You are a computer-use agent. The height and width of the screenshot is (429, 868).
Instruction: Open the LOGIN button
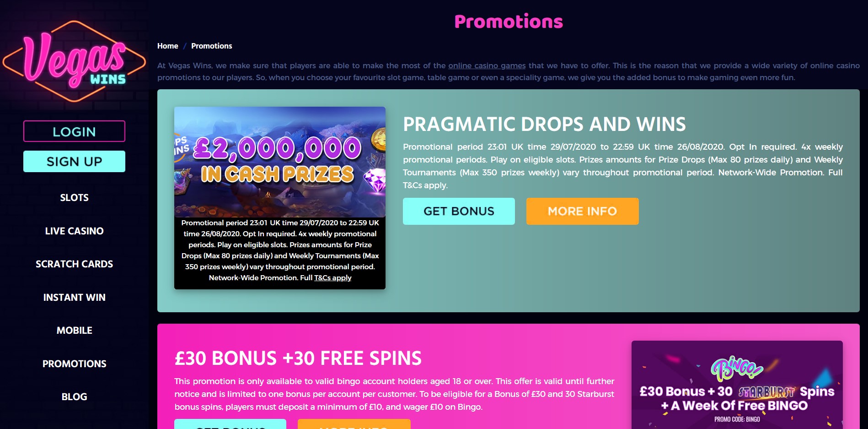(x=74, y=131)
